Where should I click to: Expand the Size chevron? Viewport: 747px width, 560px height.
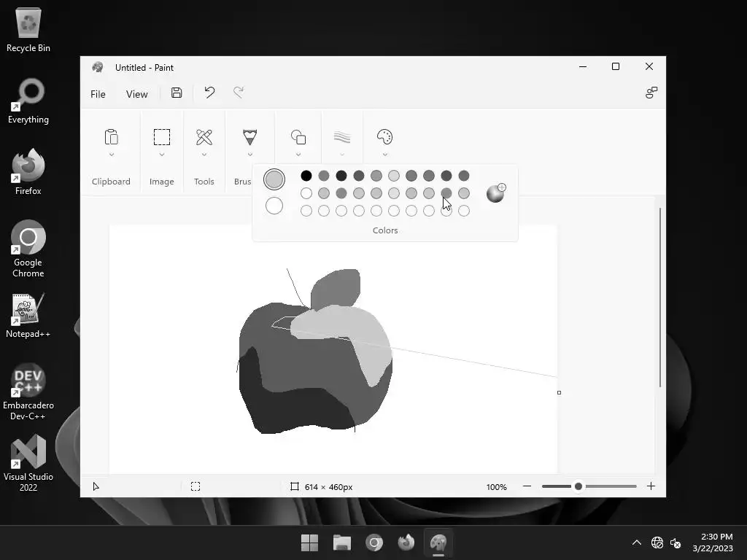pyautogui.click(x=342, y=155)
